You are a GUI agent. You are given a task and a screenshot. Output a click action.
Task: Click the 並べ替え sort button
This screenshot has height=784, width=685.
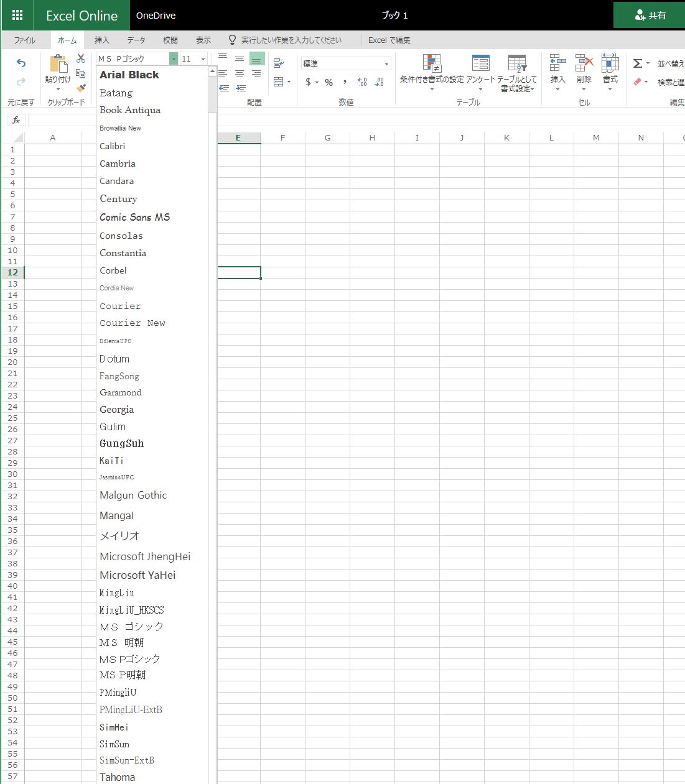[671, 63]
